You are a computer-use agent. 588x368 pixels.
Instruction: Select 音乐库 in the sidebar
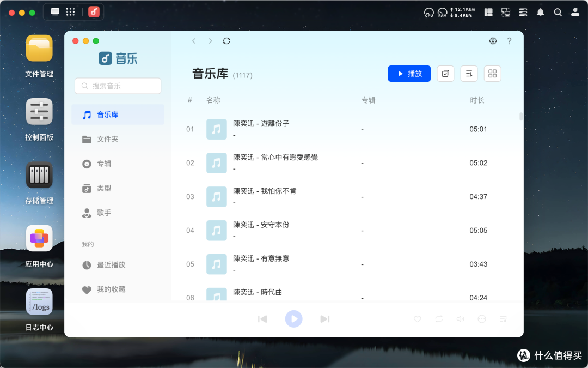118,114
